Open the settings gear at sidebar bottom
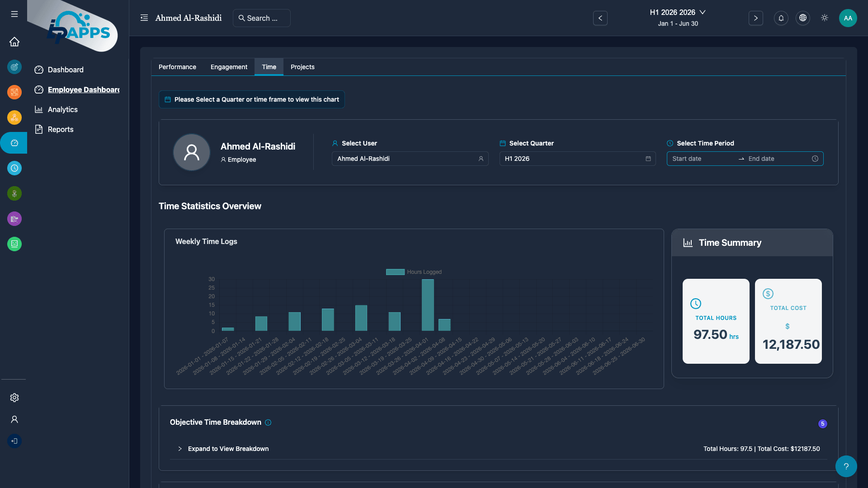This screenshot has height=488, width=868. [14, 398]
